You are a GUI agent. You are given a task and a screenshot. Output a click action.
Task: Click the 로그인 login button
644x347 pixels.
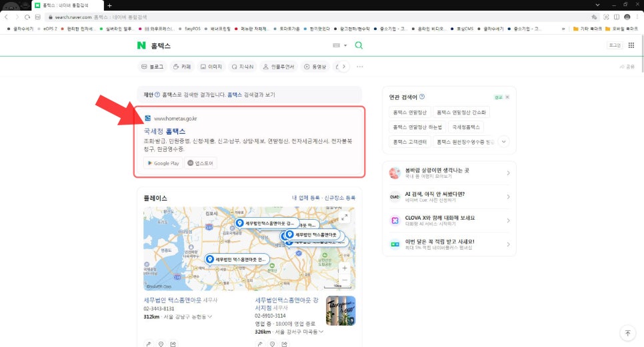(x=615, y=45)
